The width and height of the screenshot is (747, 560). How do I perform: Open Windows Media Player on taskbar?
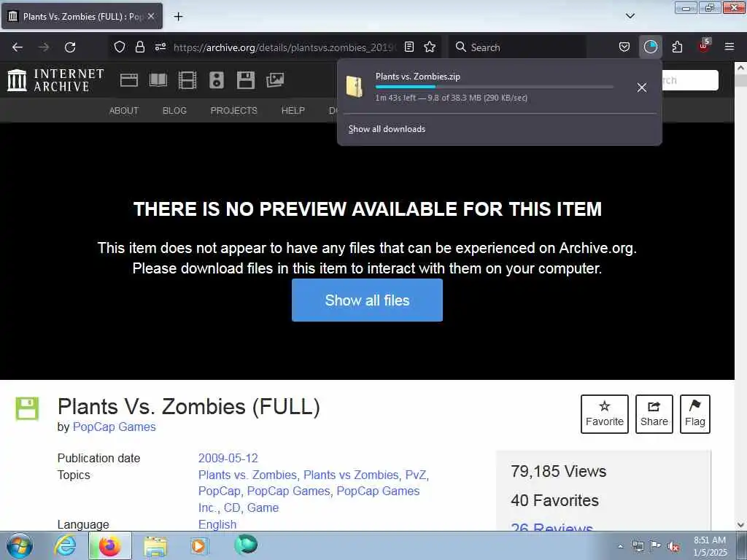199,545
